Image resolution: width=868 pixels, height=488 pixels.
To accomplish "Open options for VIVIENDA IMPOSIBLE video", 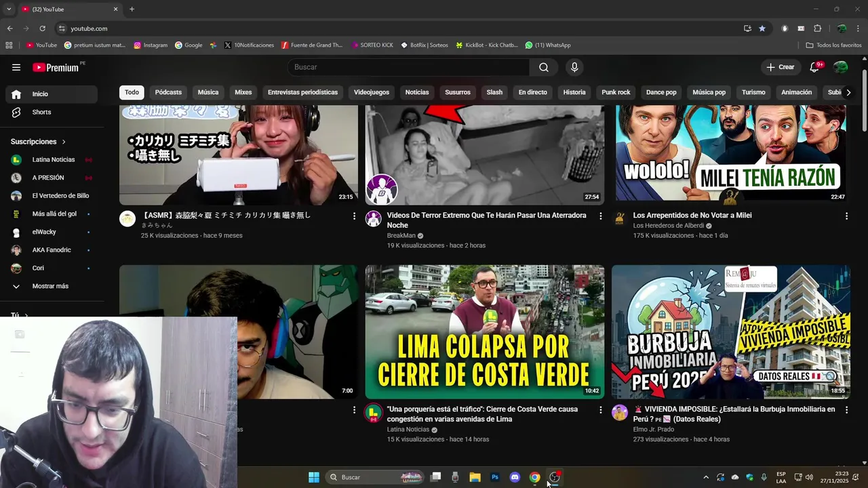I will point(846,410).
